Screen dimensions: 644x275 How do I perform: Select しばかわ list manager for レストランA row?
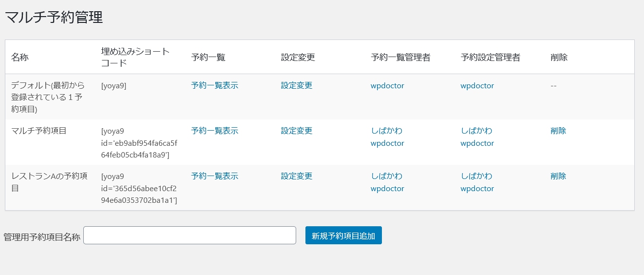coord(387,176)
